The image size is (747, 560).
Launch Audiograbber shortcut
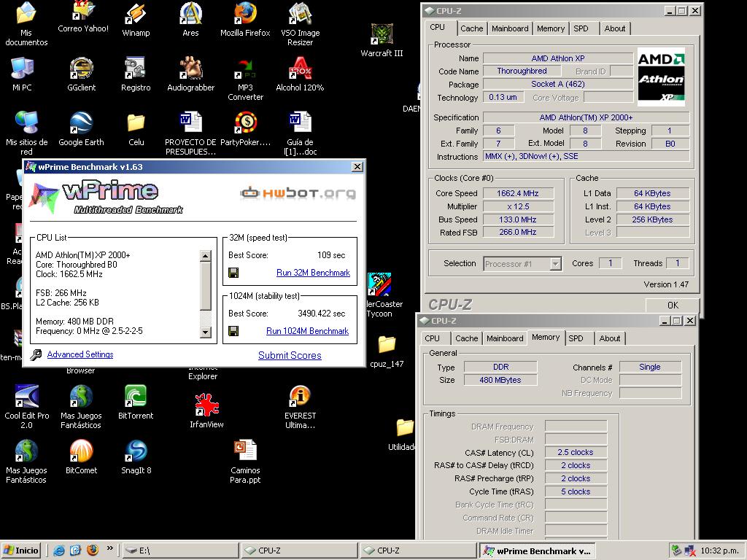[x=190, y=74]
